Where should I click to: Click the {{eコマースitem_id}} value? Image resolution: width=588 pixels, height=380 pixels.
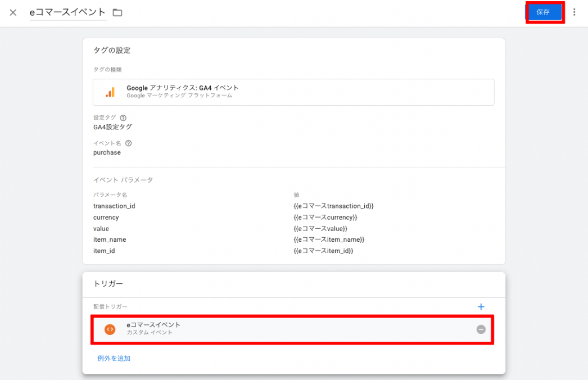(323, 251)
